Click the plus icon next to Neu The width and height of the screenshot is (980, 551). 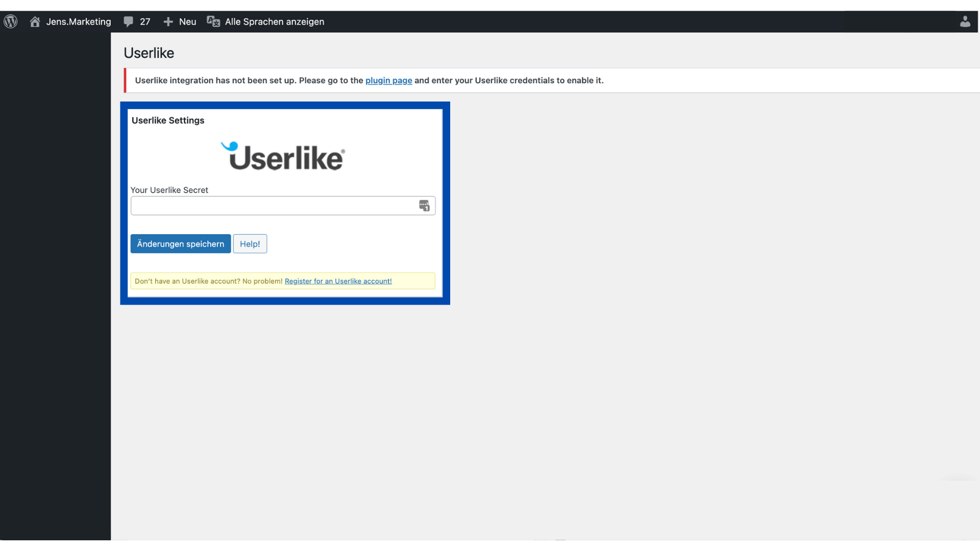pos(168,21)
